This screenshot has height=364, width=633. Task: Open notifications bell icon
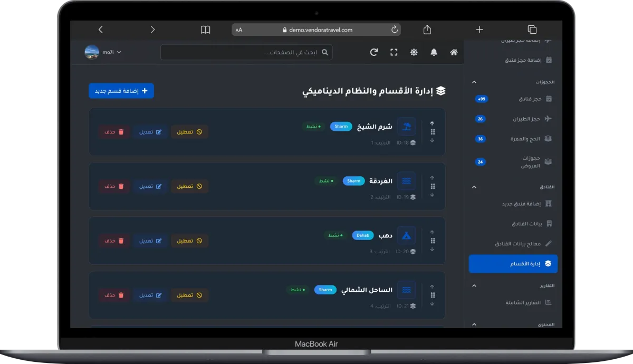coord(434,52)
